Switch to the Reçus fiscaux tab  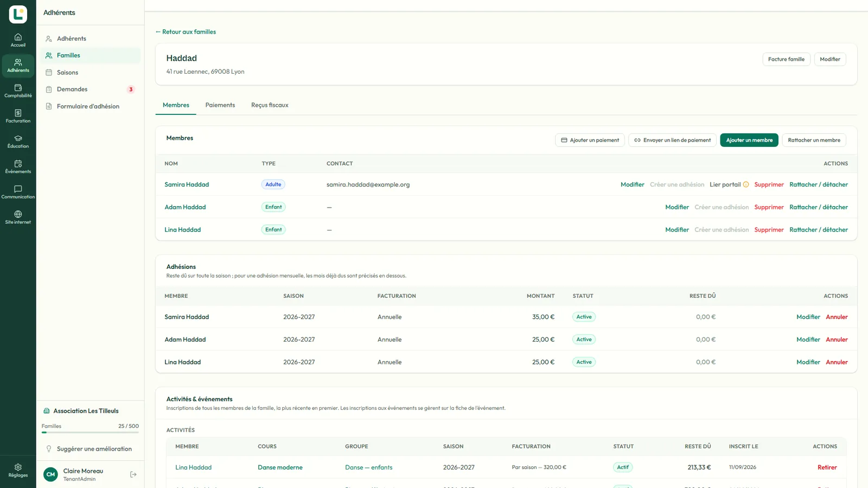270,105
